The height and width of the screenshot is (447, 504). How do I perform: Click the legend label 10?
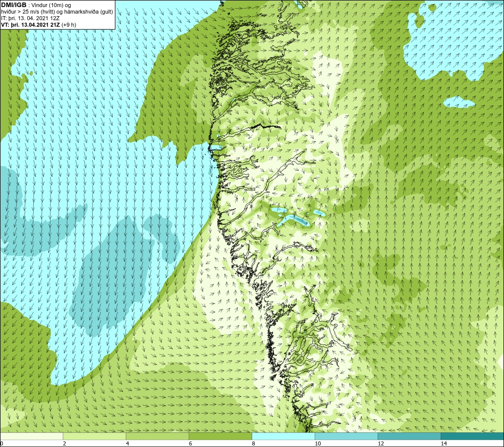point(318,444)
